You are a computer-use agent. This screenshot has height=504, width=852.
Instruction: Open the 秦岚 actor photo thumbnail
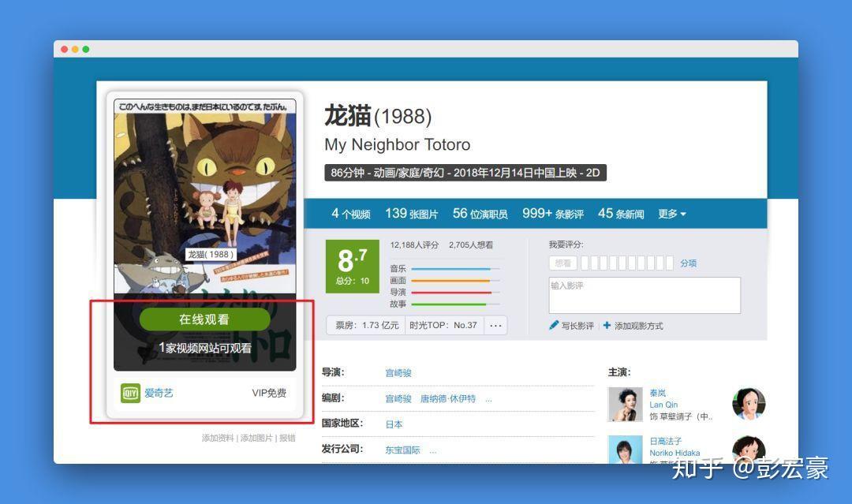click(626, 404)
